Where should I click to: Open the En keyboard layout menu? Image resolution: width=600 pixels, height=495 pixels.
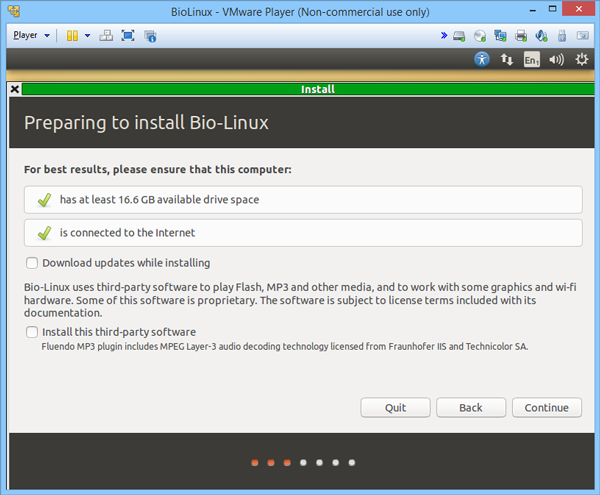[x=532, y=59]
